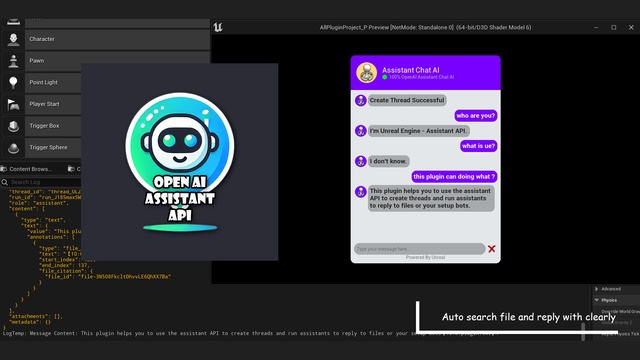640x360 pixels.
Task: Click the bot avatar beside 'Create Thread Successful'
Action: (360, 100)
